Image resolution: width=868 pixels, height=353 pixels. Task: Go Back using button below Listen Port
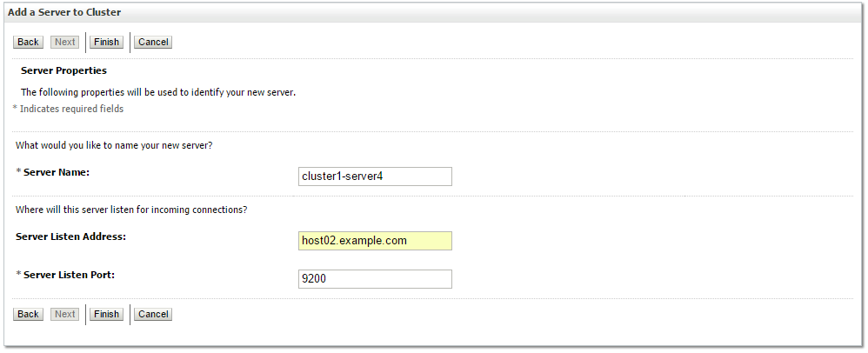[28, 314]
